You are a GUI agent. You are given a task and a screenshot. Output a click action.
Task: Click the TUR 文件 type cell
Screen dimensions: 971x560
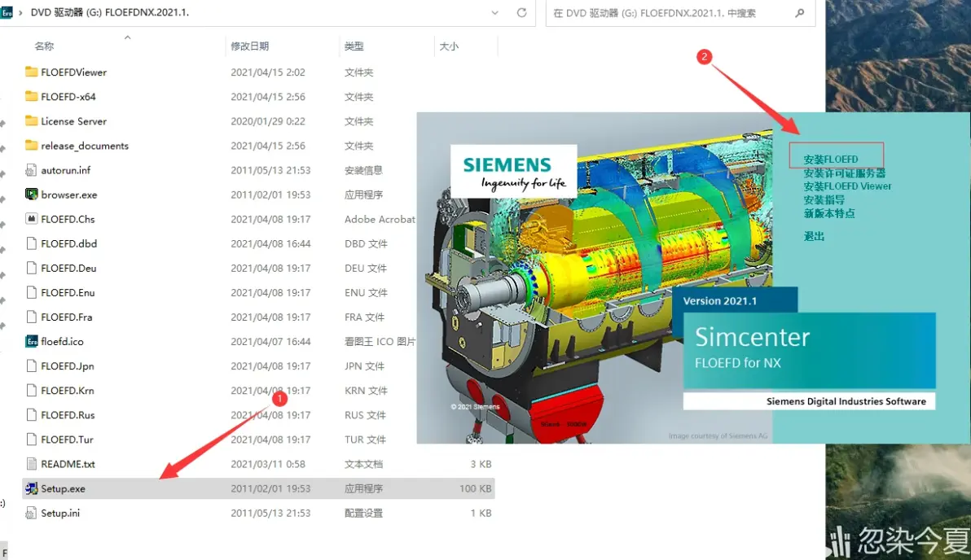(366, 440)
